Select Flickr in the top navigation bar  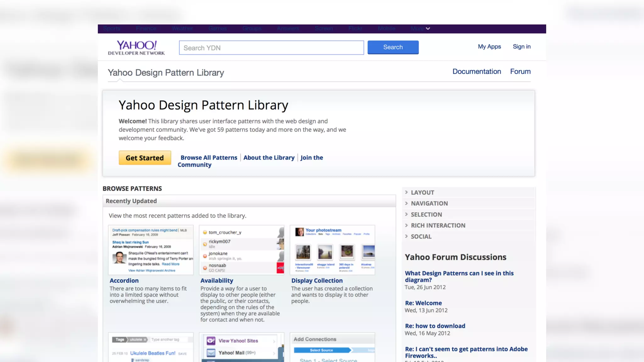point(355,29)
